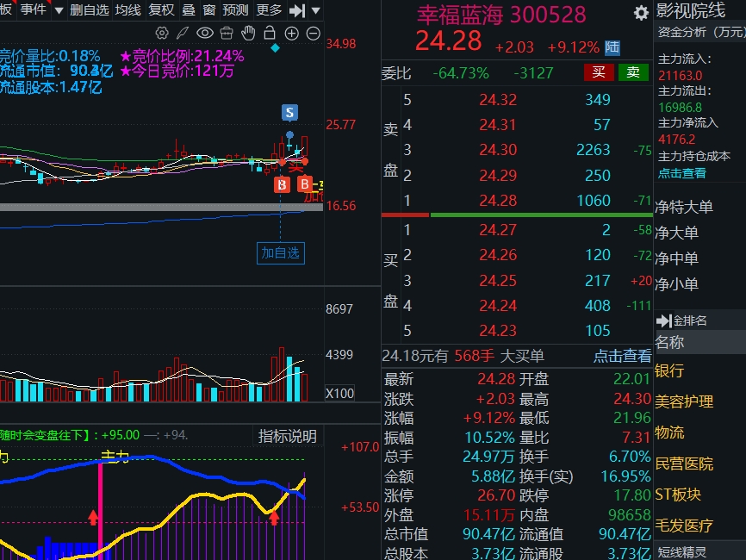Select buy level 5 price 24.23

point(498,331)
